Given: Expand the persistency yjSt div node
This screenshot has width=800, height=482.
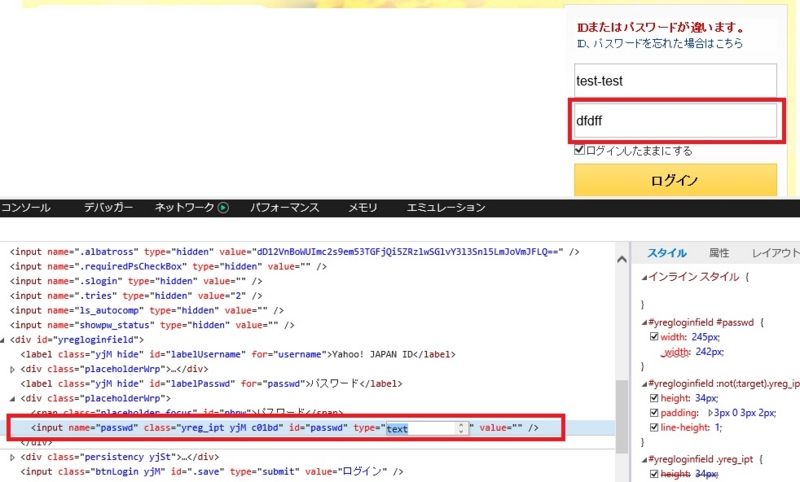Looking at the screenshot, I should click(x=12, y=457).
